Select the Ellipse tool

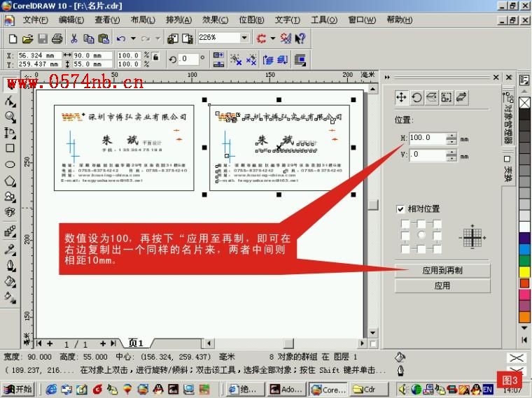point(10,165)
